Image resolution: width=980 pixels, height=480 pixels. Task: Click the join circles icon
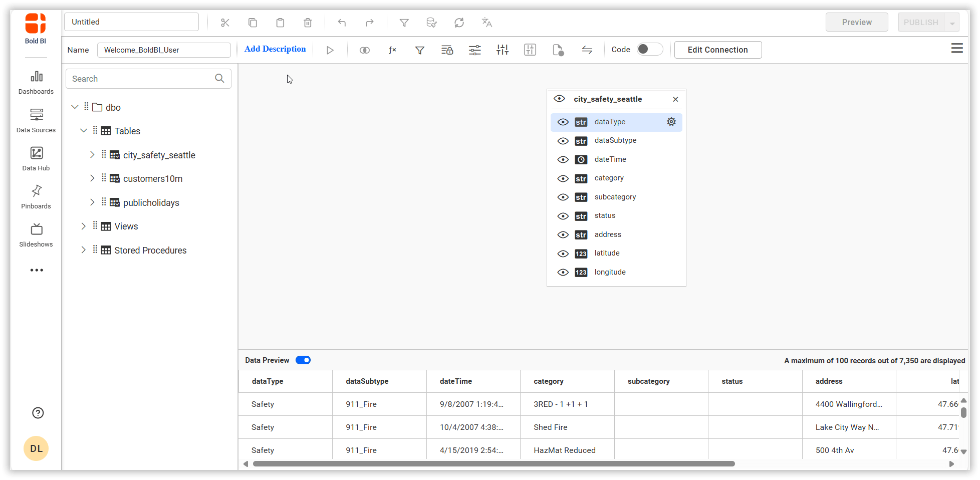pos(365,50)
